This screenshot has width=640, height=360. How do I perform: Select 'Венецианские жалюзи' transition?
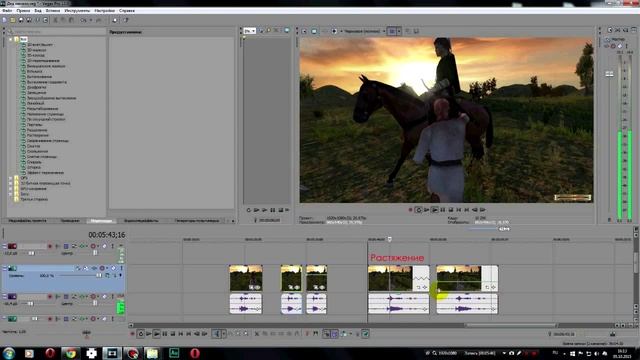point(46,66)
